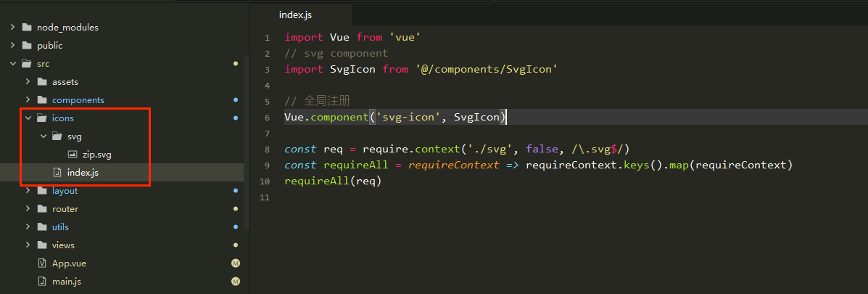868x294 pixels.
Task: Click the zip.svg image file icon
Action: [72, 155]
